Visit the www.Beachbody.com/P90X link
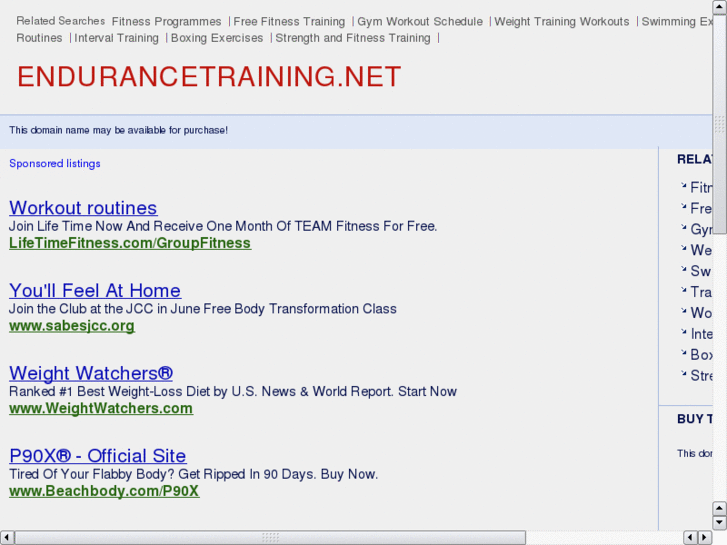Image resolution: width=727 pixels, height=545 pixels. [104, 491]
